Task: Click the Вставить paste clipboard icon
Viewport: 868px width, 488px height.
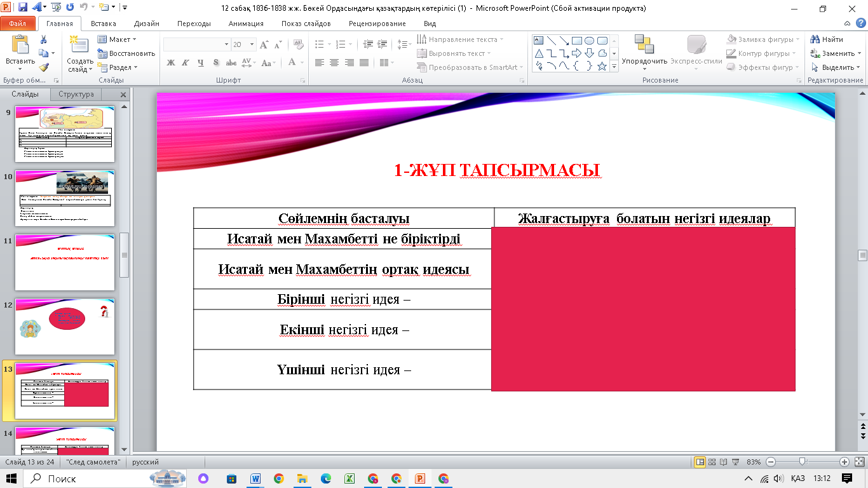Action: click(20, 45)
